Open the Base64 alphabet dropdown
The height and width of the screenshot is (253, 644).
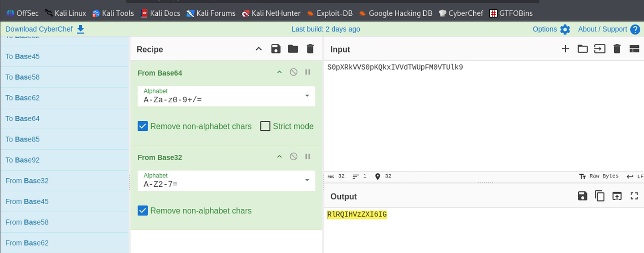coord(307,96)
